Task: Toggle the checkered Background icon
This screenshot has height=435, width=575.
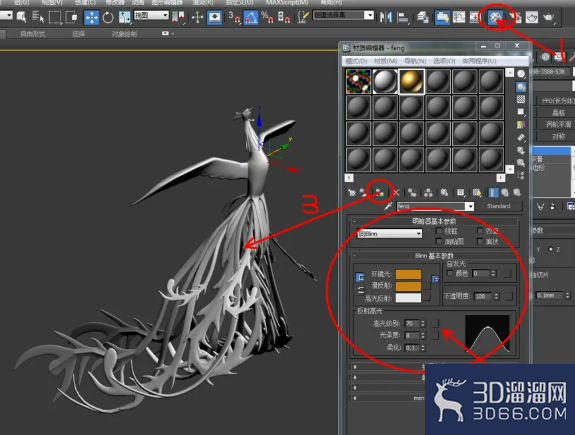Action: click(521, 99)
